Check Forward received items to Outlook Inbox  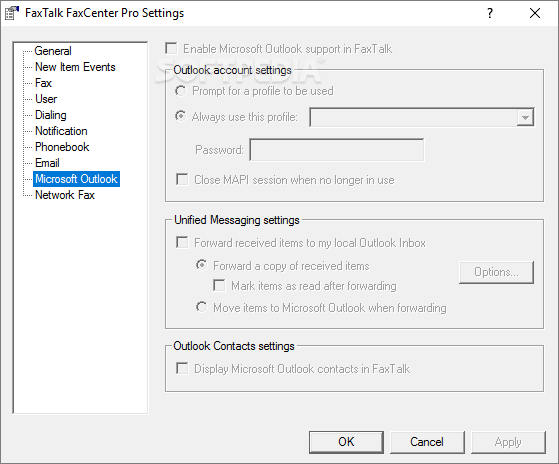point(182,243)
